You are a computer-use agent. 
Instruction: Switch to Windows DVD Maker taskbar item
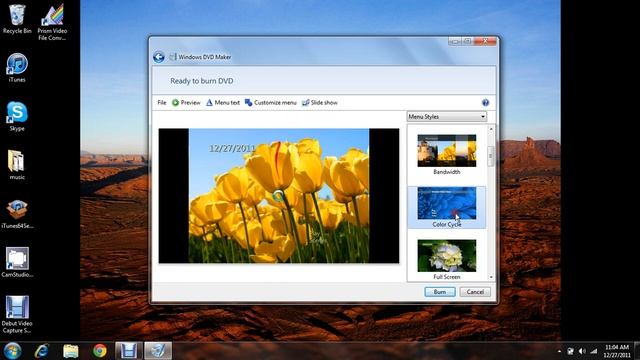(158, 351)
